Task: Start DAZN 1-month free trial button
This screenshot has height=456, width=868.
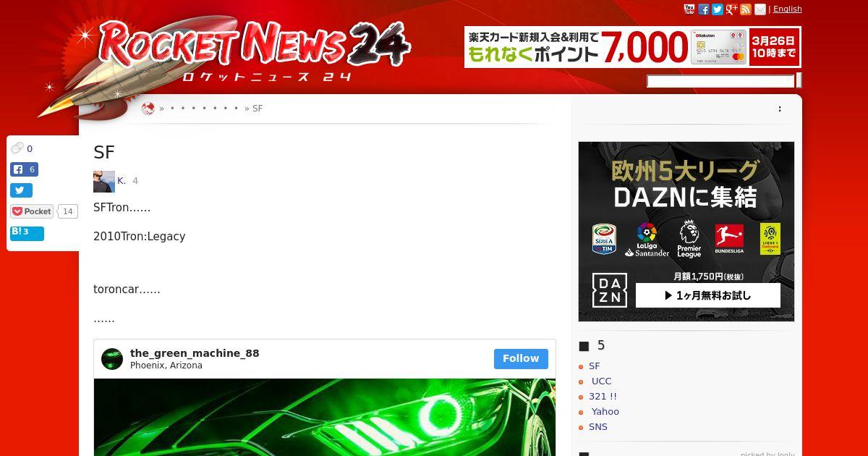Action: [708, 295]
